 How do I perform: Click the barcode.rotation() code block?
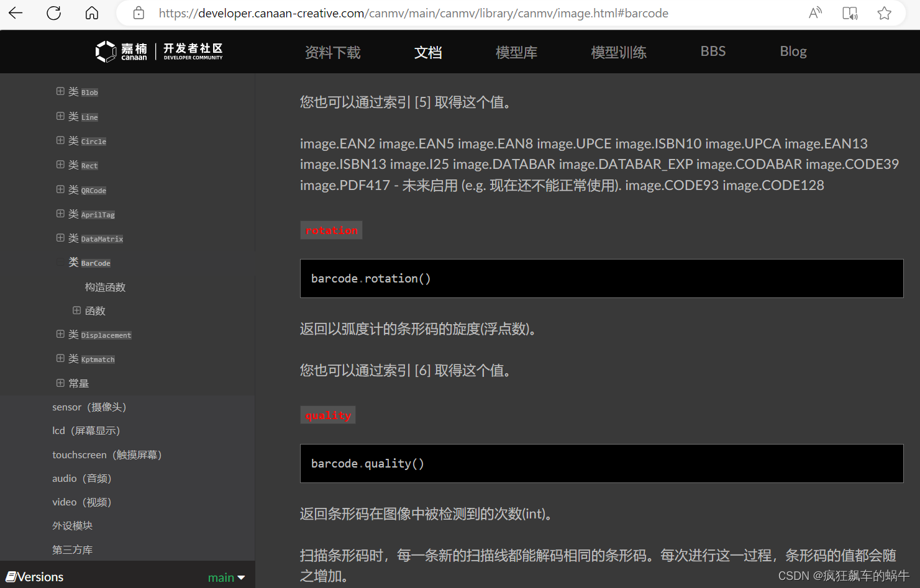(x=601, y=278)
